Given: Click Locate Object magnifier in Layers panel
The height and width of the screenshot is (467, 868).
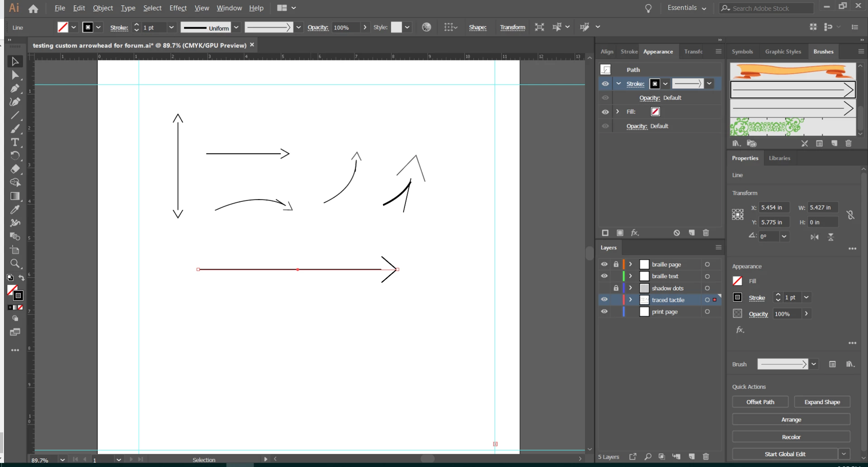Looking at the screenshot, I should (x=648, y=457).
